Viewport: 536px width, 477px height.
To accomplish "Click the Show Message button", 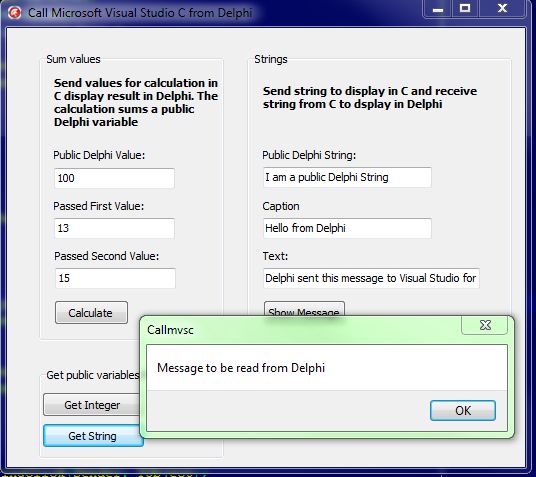I will pos(304,309).
